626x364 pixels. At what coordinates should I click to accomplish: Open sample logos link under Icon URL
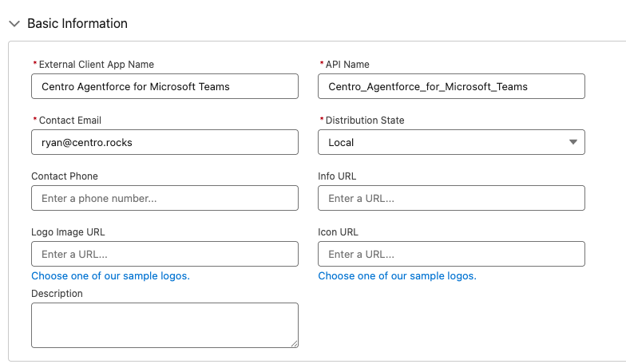coord(397,275)
